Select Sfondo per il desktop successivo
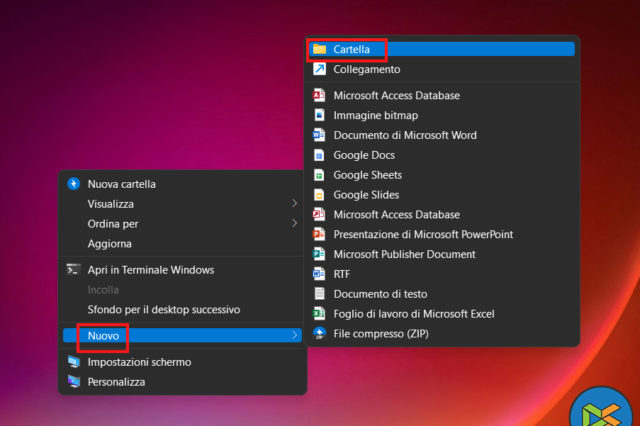 click(182, 310)
